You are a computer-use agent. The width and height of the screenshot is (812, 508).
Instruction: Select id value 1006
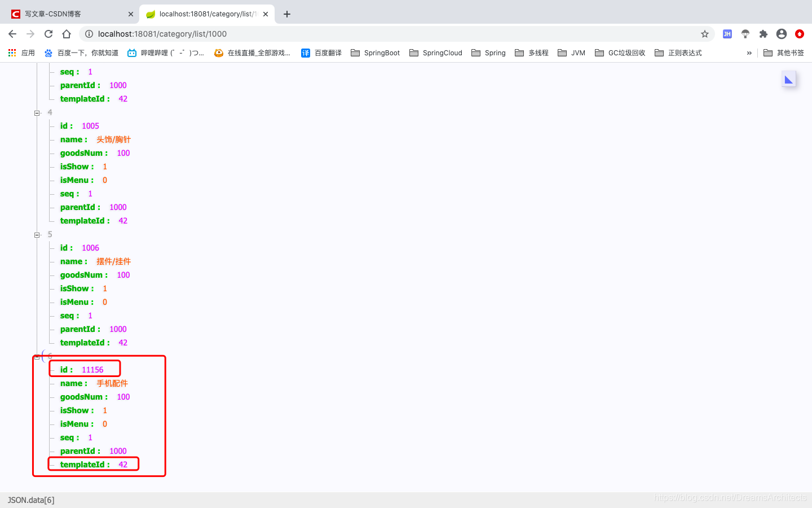point(90,248)
